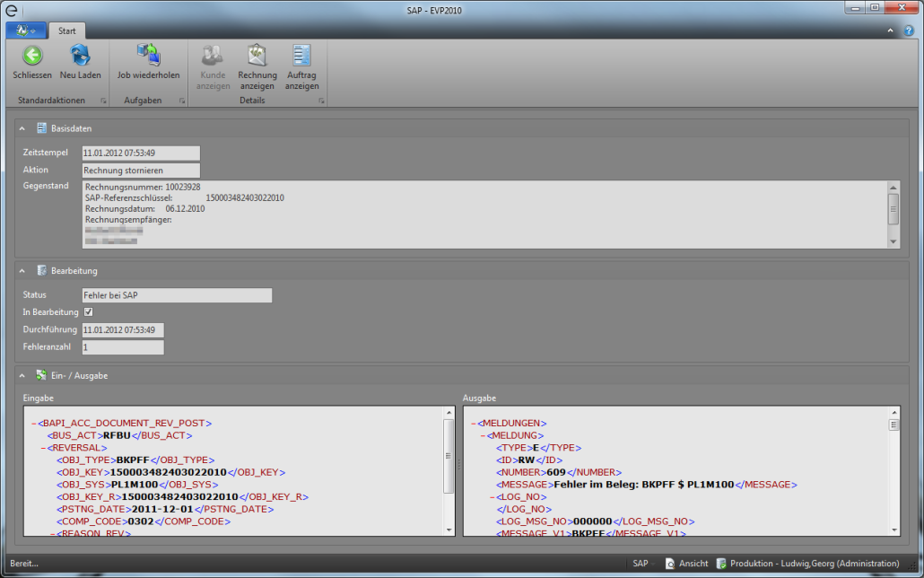The image size is (924, 578).
Task: Click the Aktion field showing Rechnung stornieren
Action: pyautogui.click(x=141, y=171)
